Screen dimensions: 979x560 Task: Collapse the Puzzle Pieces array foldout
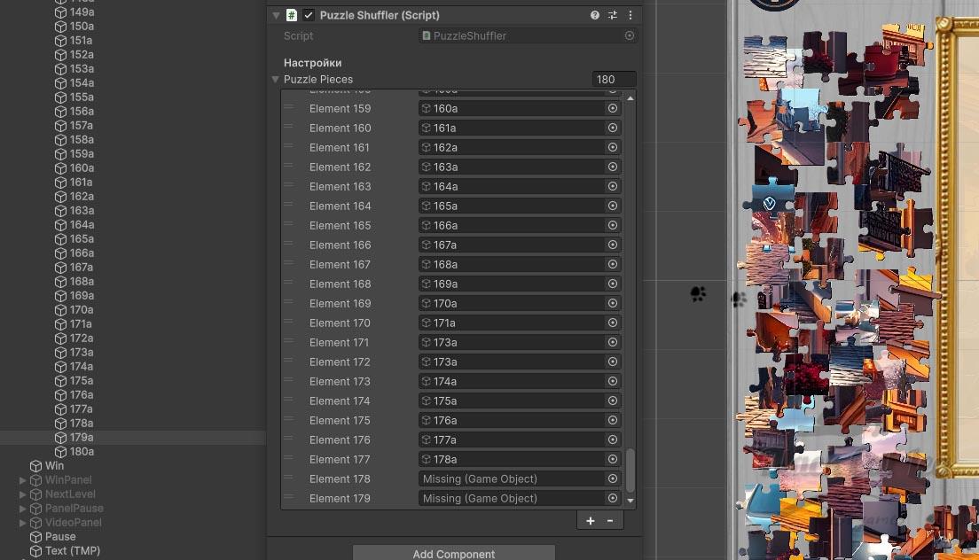point(275,79)
